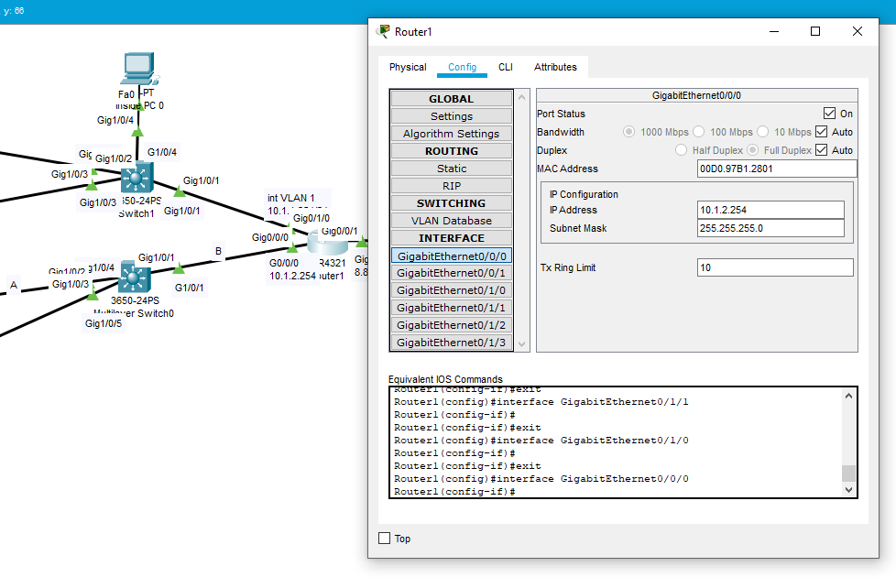Image resolution: width=896 pixels, height=588 pixels.
Task: Switch to the Attributes tab
Action: (x=555, y=67)
